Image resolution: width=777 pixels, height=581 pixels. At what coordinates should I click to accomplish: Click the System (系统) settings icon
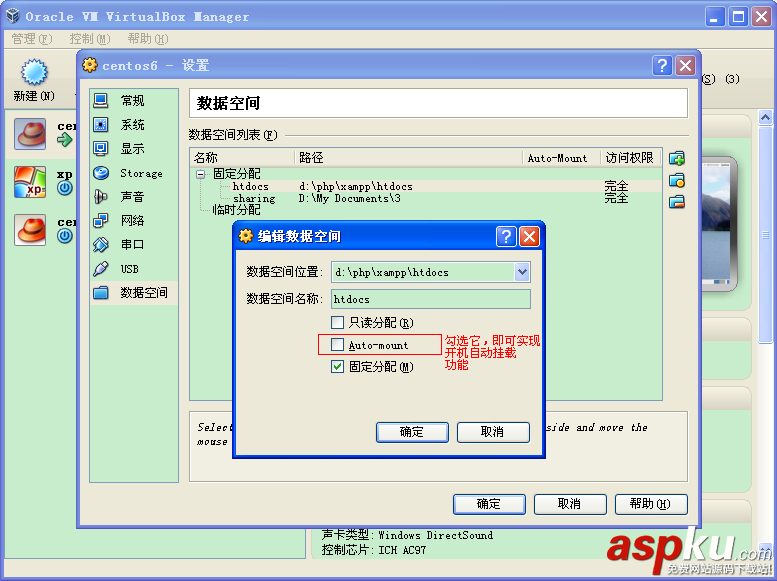click(x=101, y=124)
